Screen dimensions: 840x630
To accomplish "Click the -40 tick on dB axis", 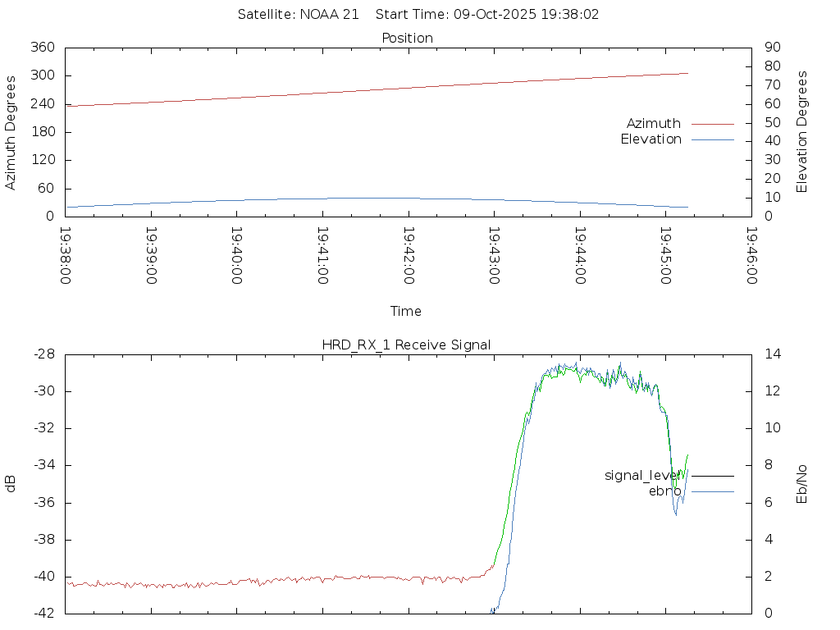I will coord(43,577).
